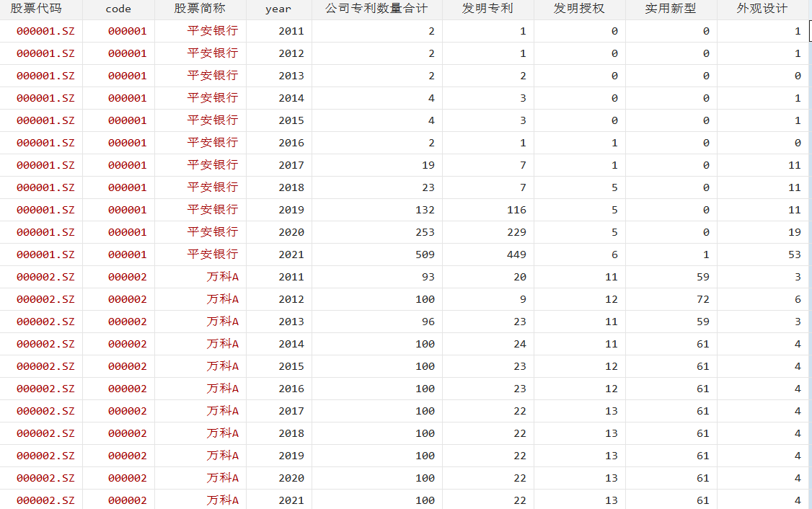Viewport: 812px width, 509px height.
Task: Select invention patents value 449
Action: (517, 254)
